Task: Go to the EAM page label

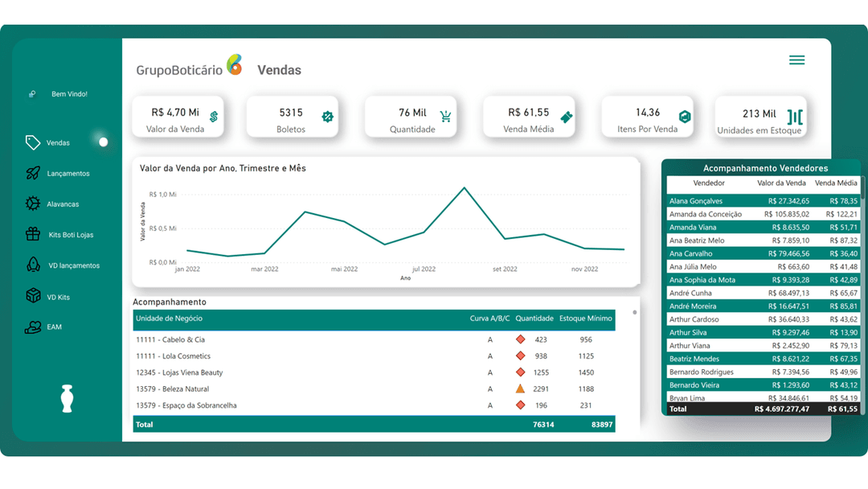Action: tap(55, 327)
